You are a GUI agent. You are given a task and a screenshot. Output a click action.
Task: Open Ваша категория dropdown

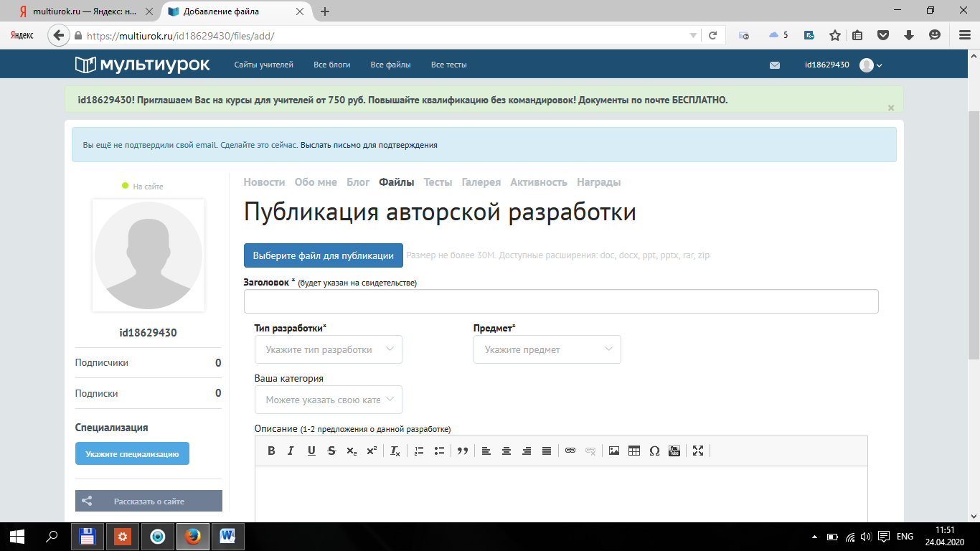pyautogui.click(x=329, y=400)
